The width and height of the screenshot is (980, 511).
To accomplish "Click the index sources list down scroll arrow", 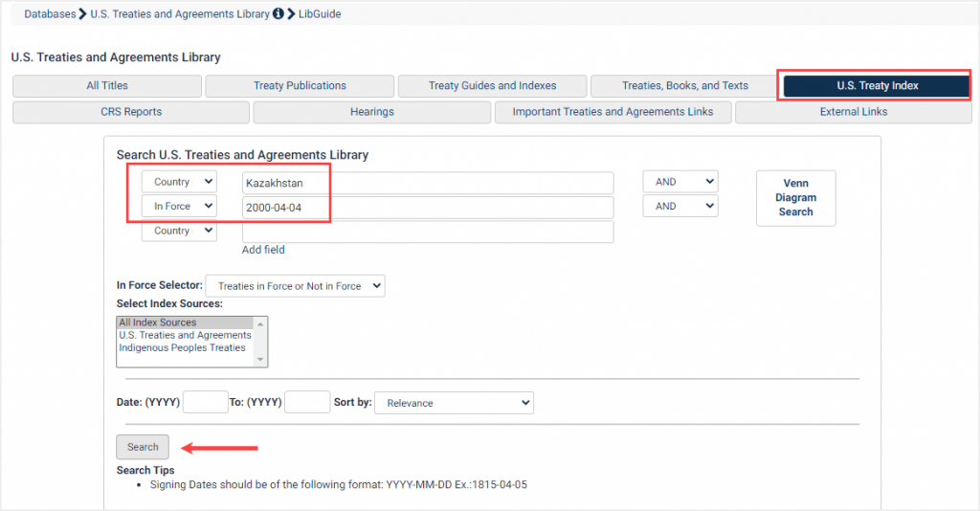I will point(260,360).
